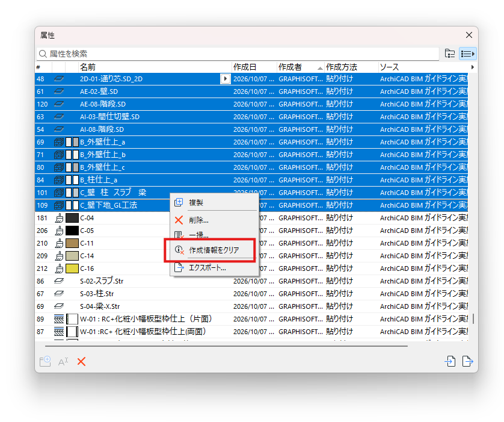
Task: Click the date cell of AE-02-壁.SD row
Action: coord(254,92)
